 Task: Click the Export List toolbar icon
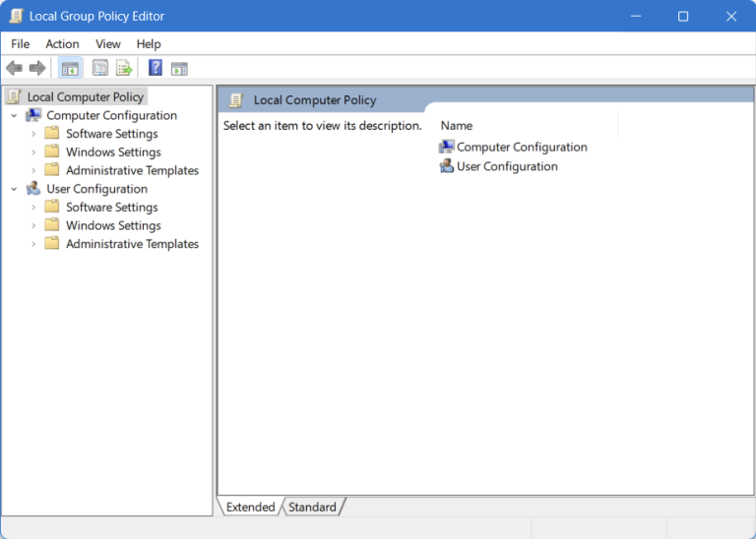click(124, 68)
